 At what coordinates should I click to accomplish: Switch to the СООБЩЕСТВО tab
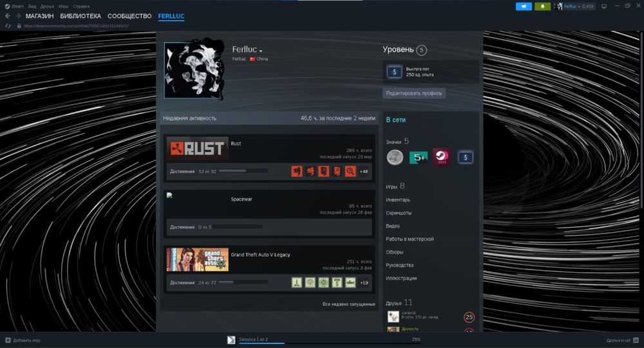[x=129, y=16]
